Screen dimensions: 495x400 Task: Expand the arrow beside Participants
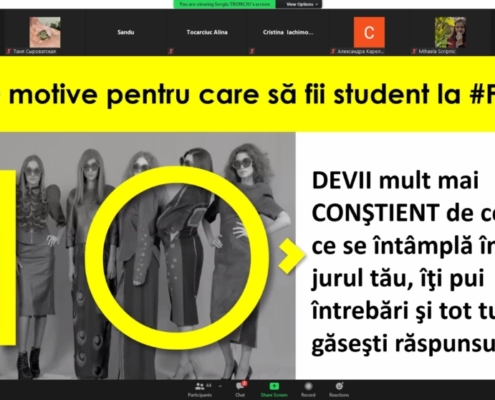220,386
